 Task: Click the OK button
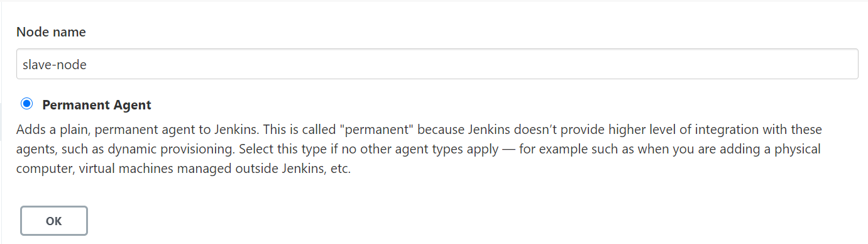54,221
